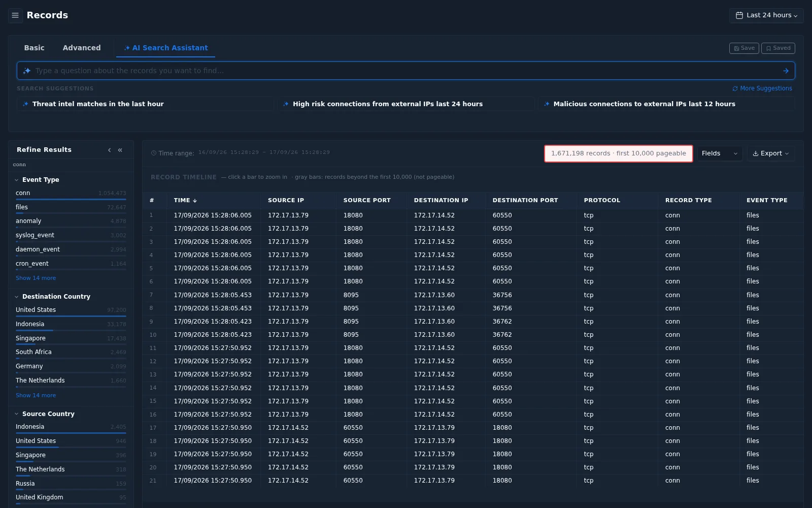Select row 1 timestamp cell

pos(213,215)
